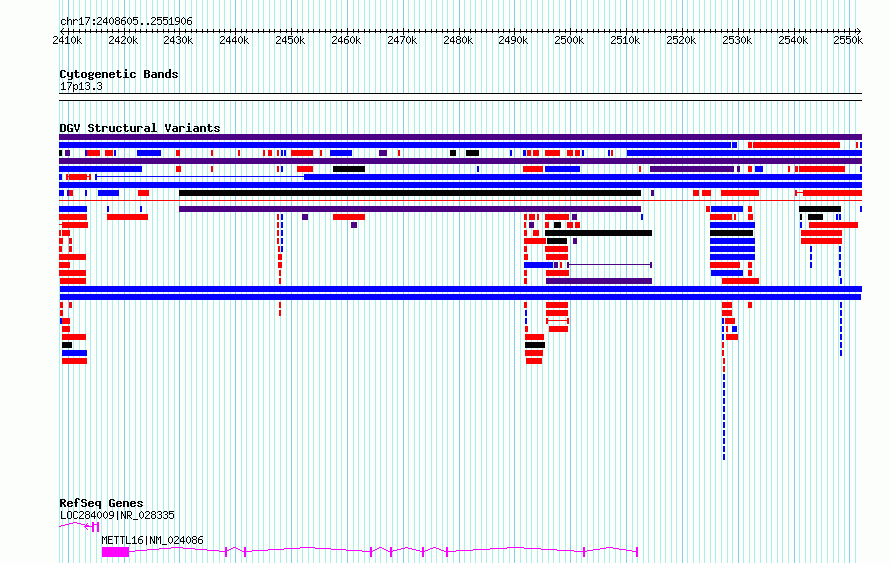Select red variant bar between 2418k and 2425k
Viewport: 890px width, 563px height.
128,217
